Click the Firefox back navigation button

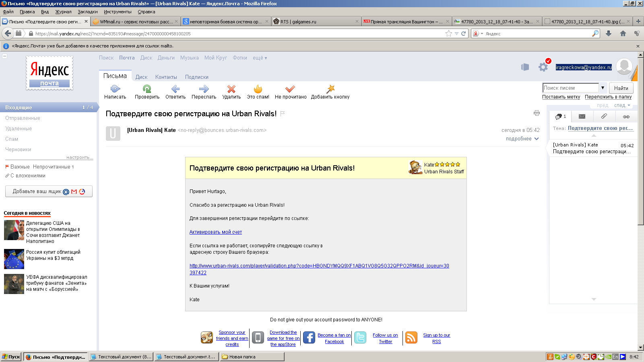8,33
